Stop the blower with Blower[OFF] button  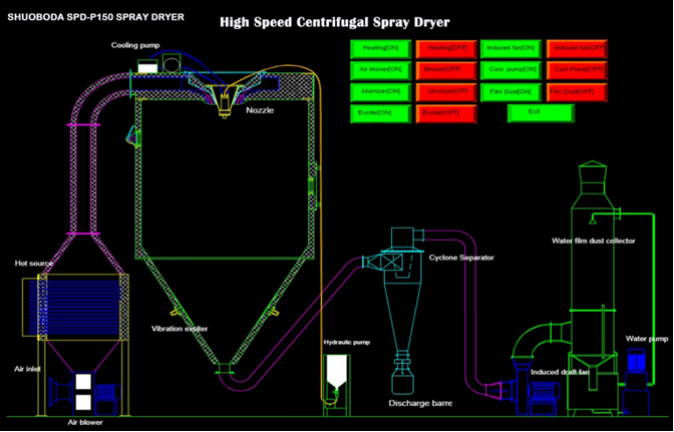[447, 70]
